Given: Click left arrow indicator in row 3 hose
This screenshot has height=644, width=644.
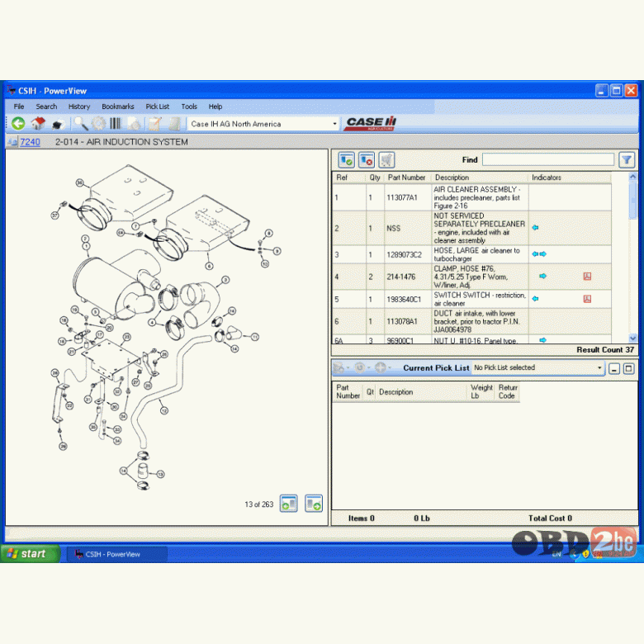Looking at the screenshot, I should point(535,254).
